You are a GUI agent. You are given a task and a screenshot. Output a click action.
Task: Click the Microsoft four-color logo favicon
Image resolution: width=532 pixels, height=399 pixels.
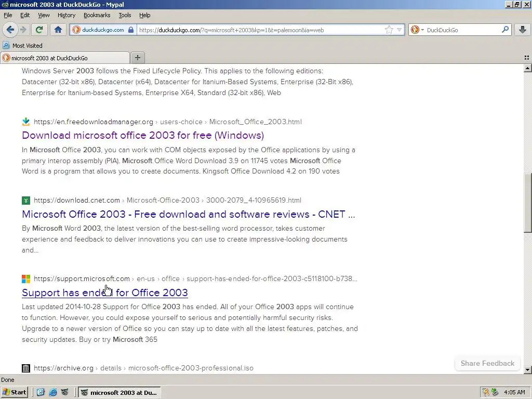point(26,278)
